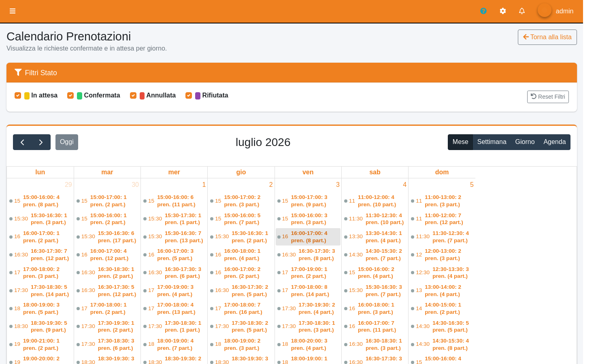Click the green Confermata color swatch

click(x=79, y=96)
